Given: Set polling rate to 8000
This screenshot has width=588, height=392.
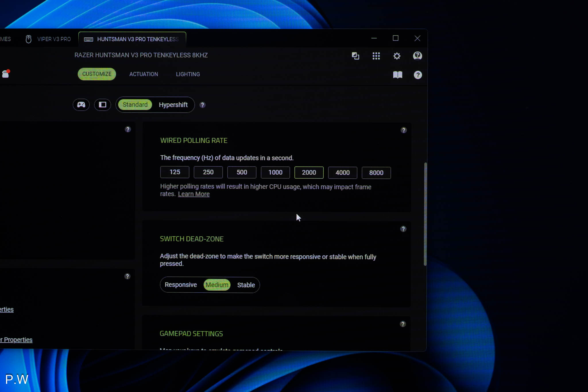Looking at the screenshot, I should pyautogui.click(x=376, y=173).
